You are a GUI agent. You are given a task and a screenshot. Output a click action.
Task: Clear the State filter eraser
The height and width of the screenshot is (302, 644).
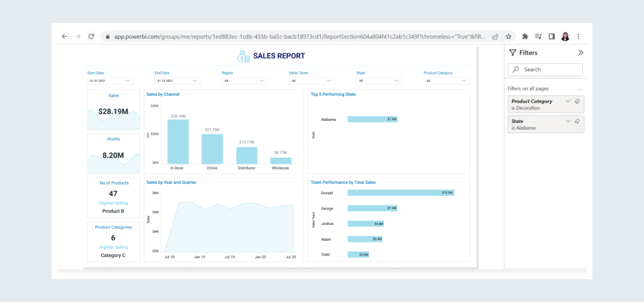pyautogui.click(x=577, y=121)
